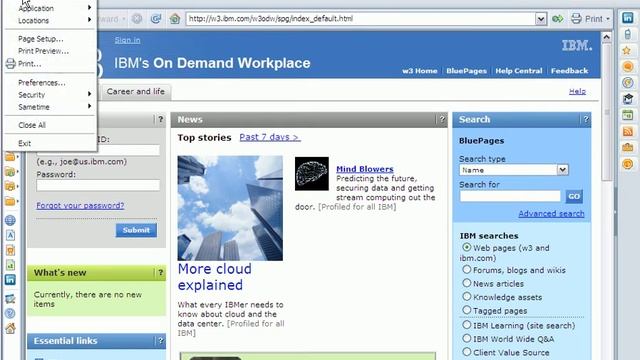640x360 pixels.
Task: Click the refresh page toolbar icon
Action: tap(156, 19)
